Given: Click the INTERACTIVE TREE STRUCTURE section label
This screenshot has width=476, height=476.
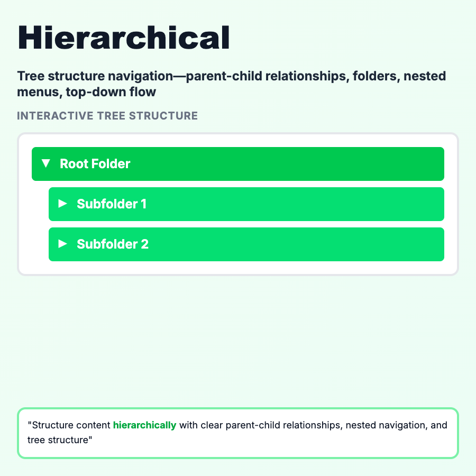Looking at the screenshot, I should coord(107,116).
